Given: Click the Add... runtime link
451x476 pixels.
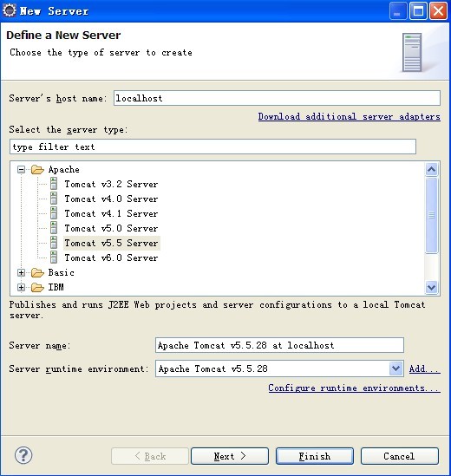Looking at the screenshot, I should pos(425,368).
